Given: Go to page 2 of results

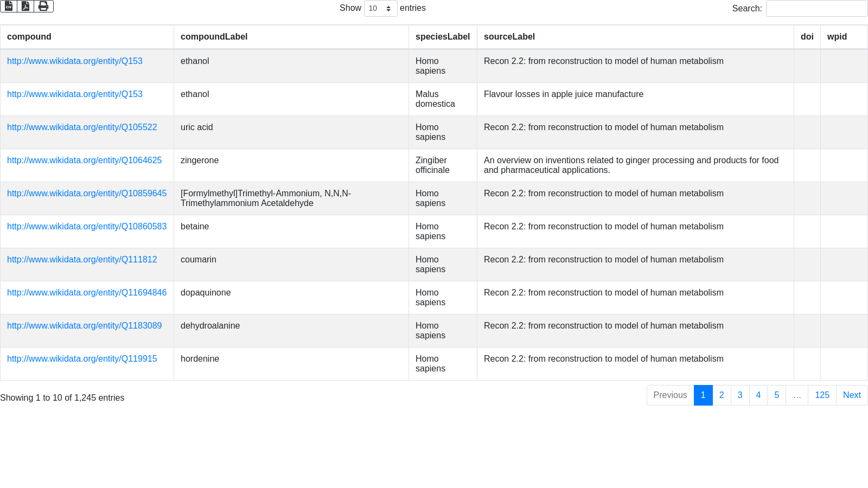Looking at the screenshot, I should tap(722, 395).
